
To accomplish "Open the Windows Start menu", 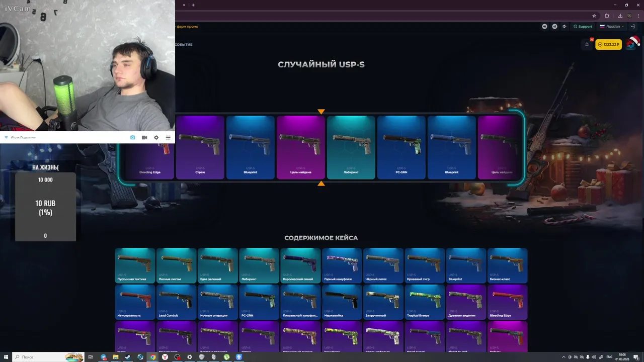I will (5, 357).
